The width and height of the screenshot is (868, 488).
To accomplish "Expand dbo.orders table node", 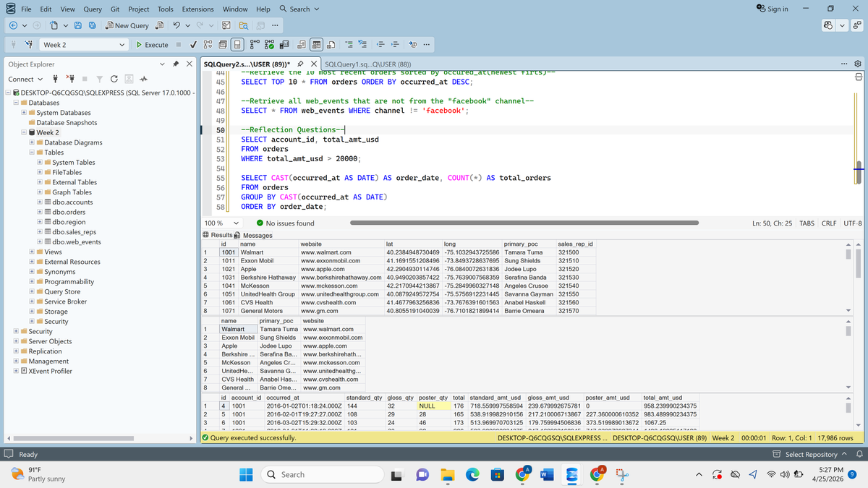I will tap(40, 213).
